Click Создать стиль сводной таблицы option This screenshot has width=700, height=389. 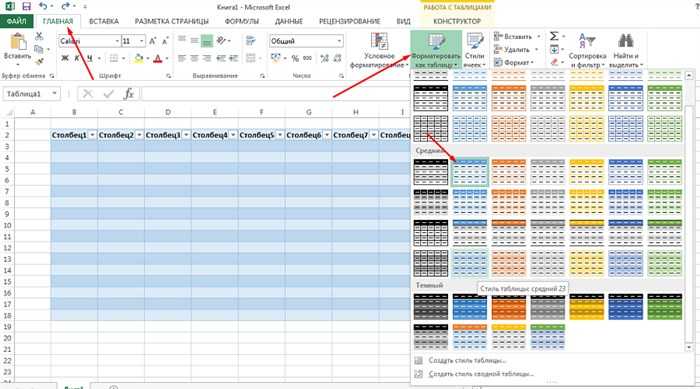click(x=481, y=374)
